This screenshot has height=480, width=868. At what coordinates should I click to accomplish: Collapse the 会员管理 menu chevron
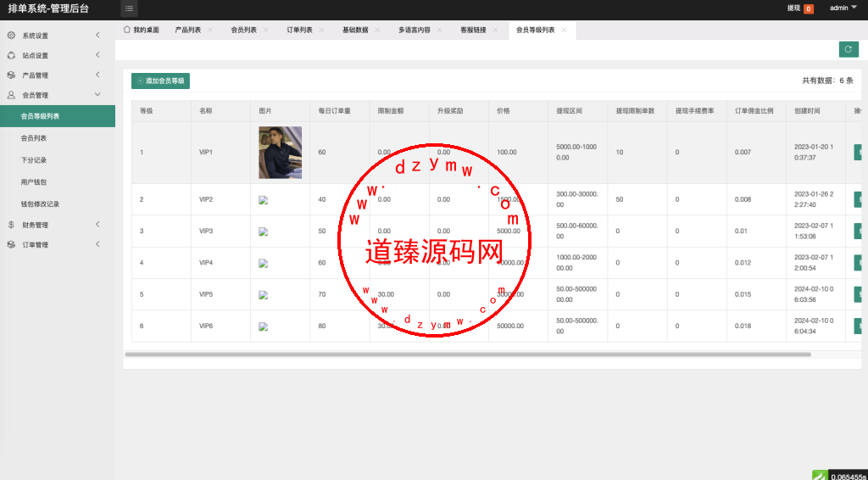pyautogui.click(x=98, y=95)
